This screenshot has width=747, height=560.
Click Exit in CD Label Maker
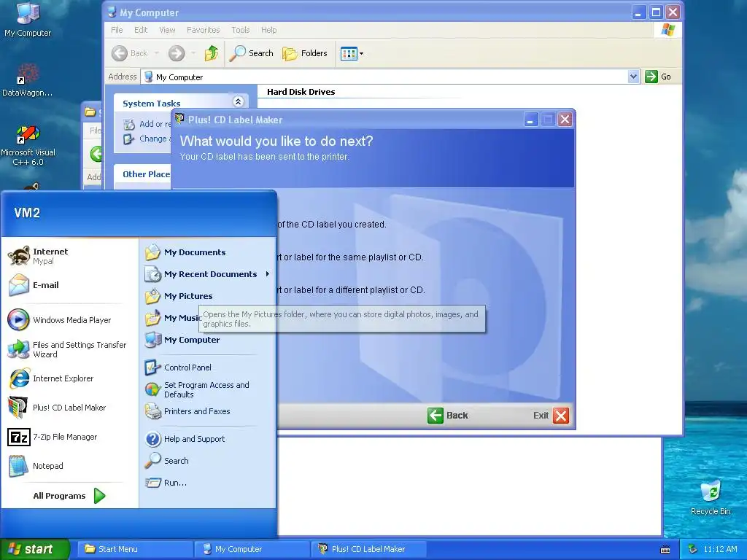[551, 415]
